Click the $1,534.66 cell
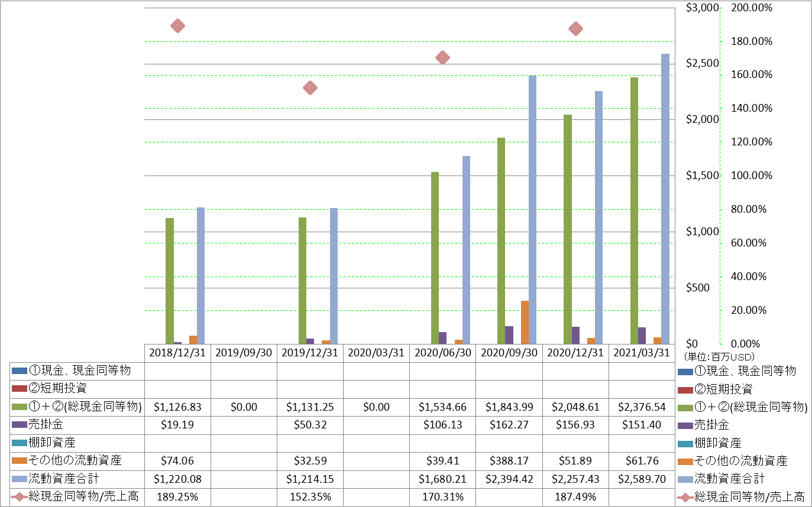812x507 pixels. [x=442, y=407]
